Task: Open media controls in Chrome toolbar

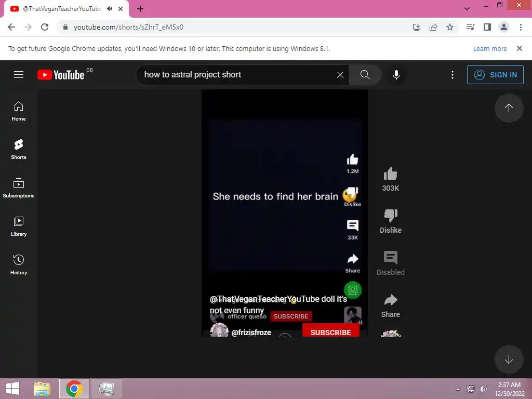Action: (x=470, y=27)
